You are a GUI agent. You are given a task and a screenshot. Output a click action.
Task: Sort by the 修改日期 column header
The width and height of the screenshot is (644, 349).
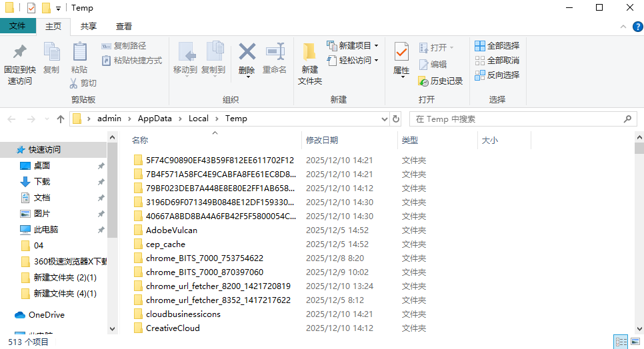click(322, 141)
